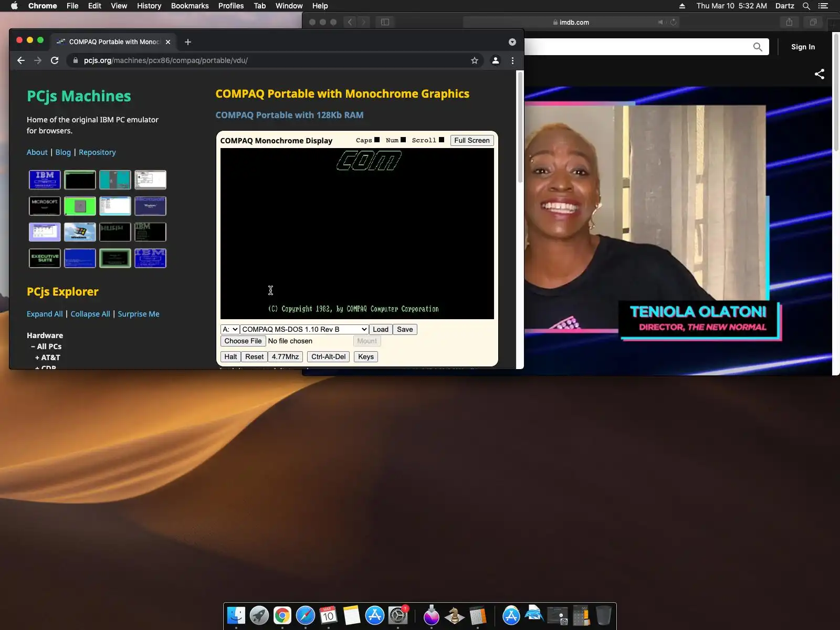The image size is (840, 630).
Task: Click the imdb.com address field in Safari
Action: click(x=571, y=22)
